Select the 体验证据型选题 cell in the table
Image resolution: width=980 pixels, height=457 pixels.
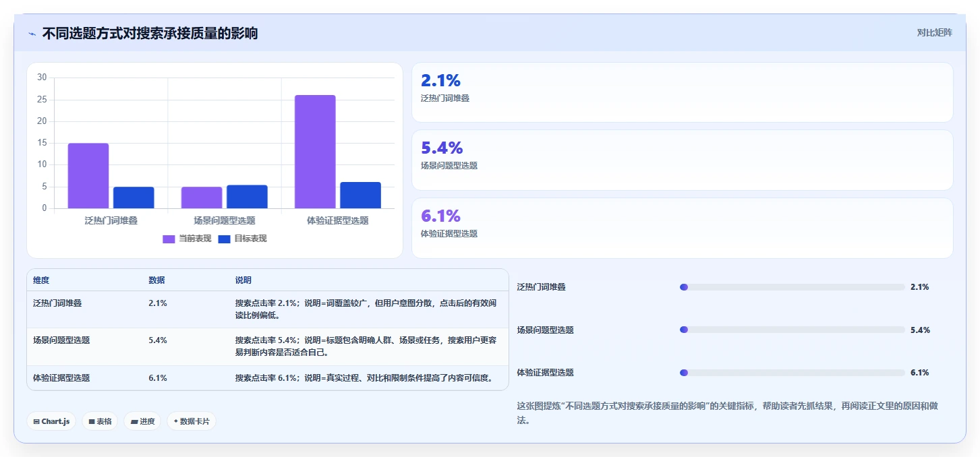61,378
